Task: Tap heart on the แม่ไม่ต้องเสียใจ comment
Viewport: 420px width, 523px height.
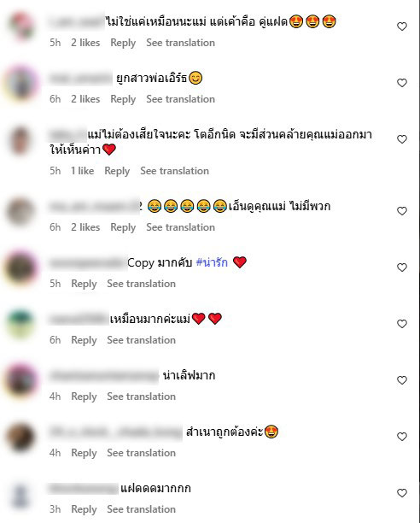Action: (x=402, y=139)
